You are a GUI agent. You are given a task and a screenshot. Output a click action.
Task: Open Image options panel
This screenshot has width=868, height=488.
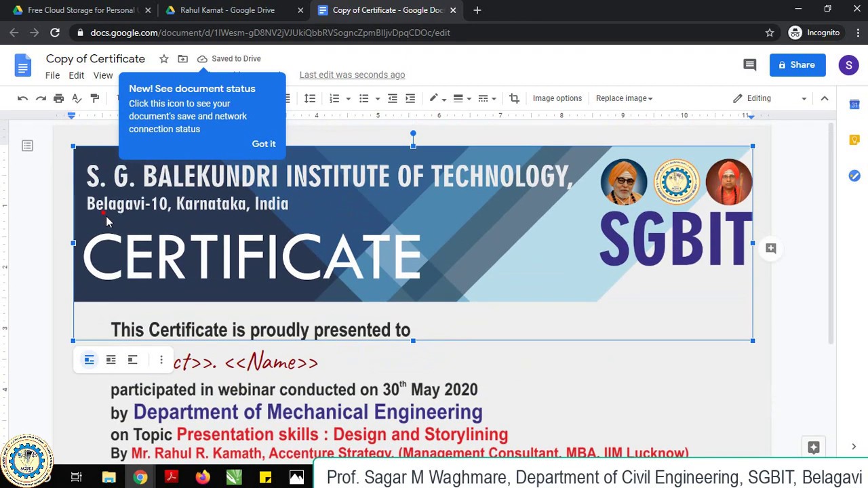click(557, 98)
